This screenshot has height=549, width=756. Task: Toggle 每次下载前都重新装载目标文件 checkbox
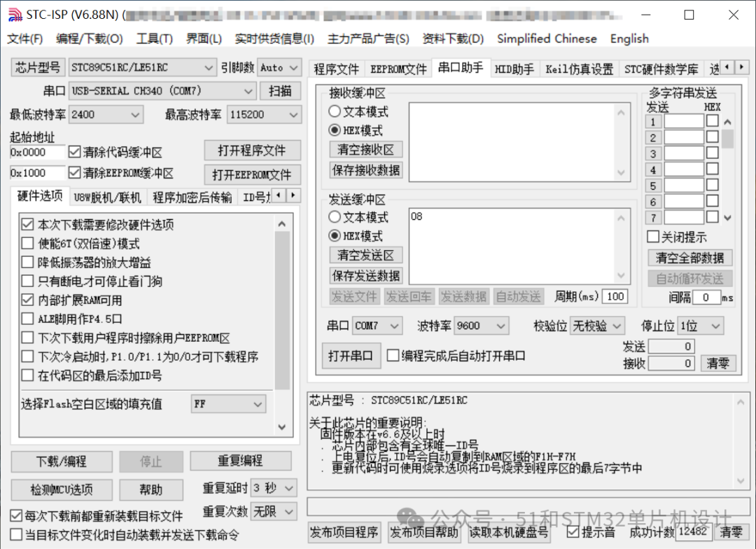pyautogui.click(x=16, y=515)
